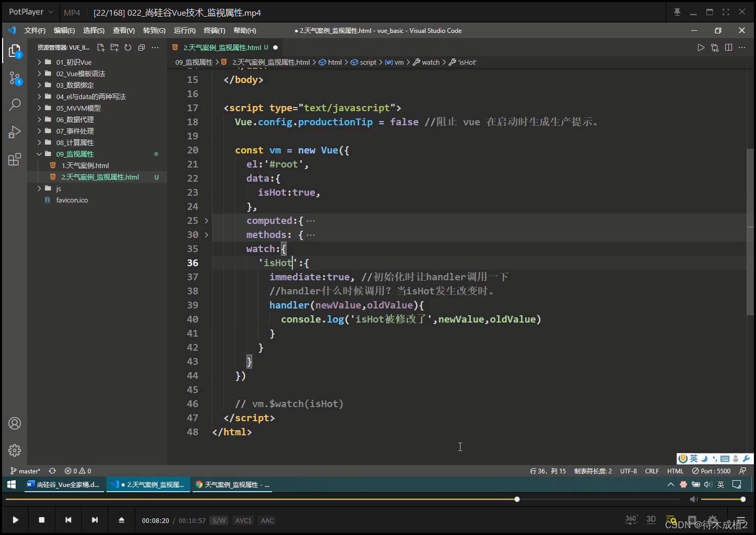Open PotPlayer playlist menu icon
This screenshot has width=756, height=535.
pos(740,520)
